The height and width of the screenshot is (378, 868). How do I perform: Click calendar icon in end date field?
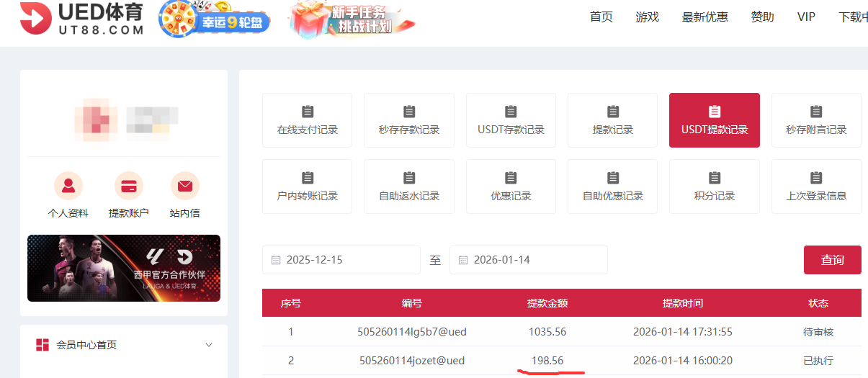click(x=463, y=260)
